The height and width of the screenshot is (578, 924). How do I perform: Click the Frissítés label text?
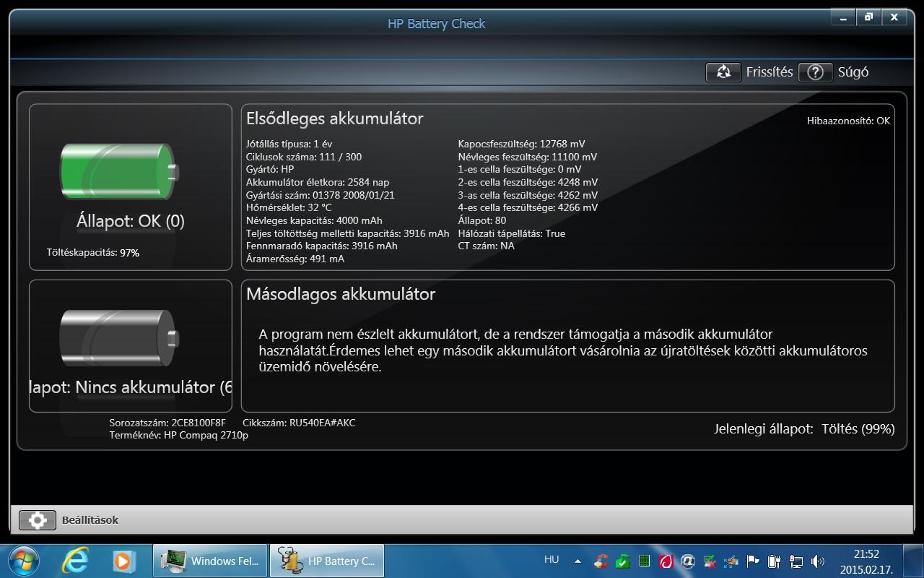[x=770, y=72]
